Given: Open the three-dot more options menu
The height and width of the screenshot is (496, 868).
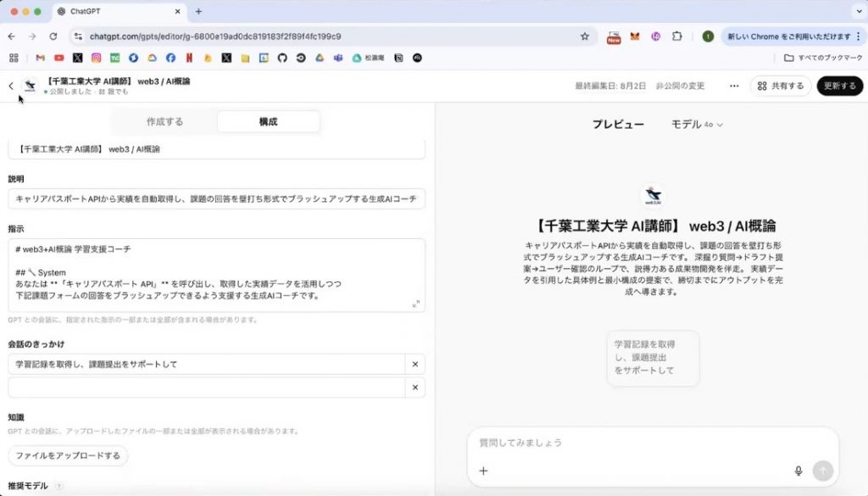Looking at the screenshot, I should [x=734, y=86].
